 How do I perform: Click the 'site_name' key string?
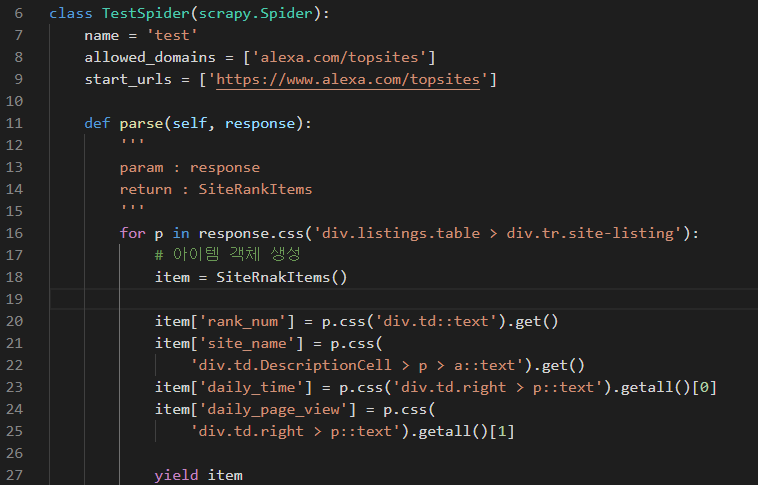click(x=247, y=343)
